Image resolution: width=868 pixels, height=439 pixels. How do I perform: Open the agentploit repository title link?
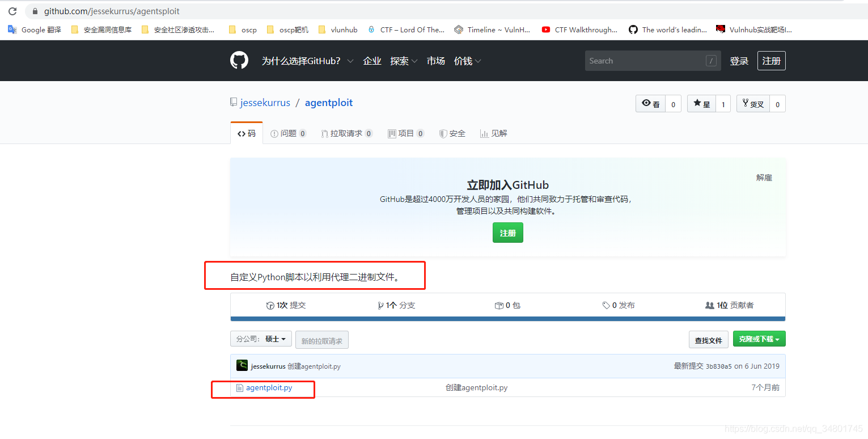329,103
